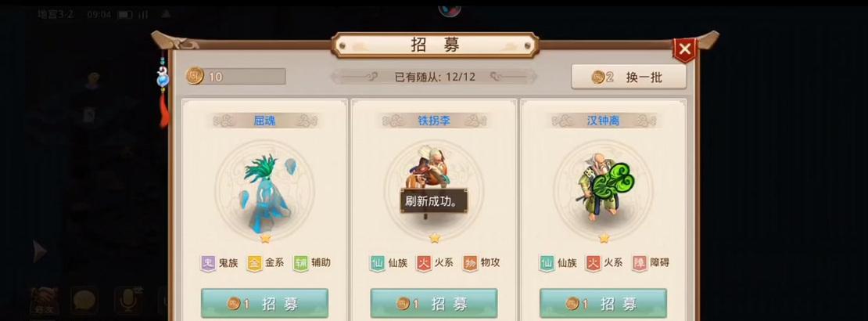Click the 仙族 icon under 铁拐李
Screen dimensions: 868x321
pos(377,263)
